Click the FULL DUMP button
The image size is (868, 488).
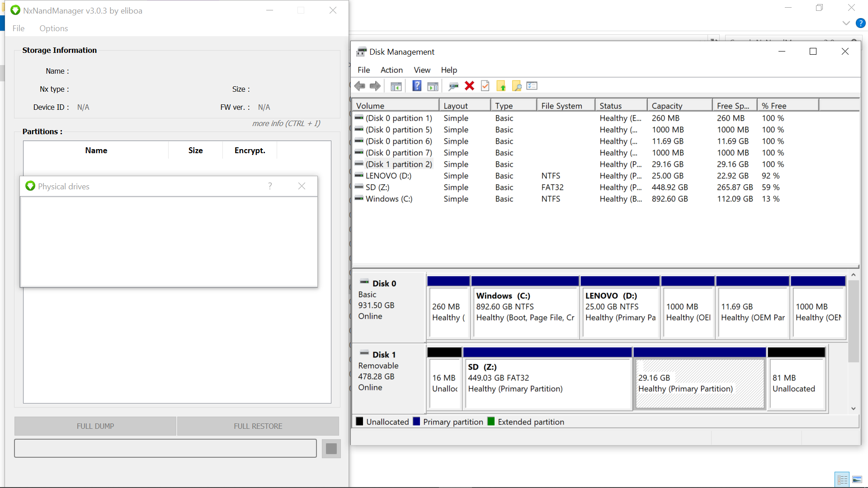pos(95,426)
